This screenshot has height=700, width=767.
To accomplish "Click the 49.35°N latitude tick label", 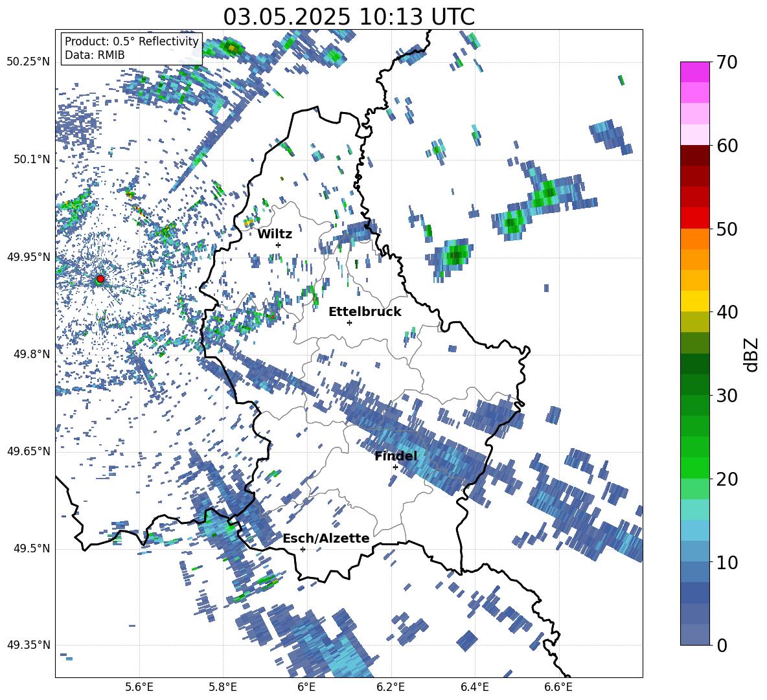I will pos(29,645).
